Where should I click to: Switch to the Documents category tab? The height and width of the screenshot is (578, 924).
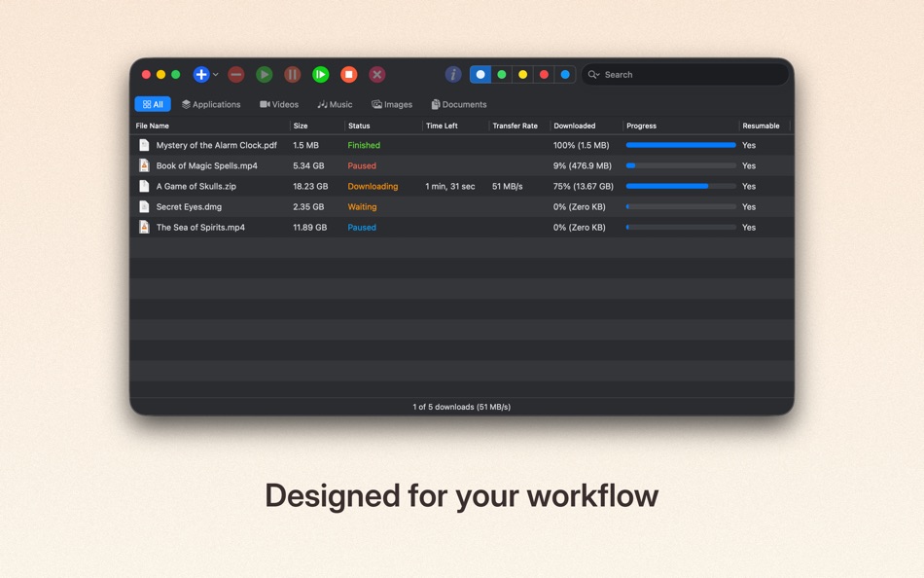(459, 104)
